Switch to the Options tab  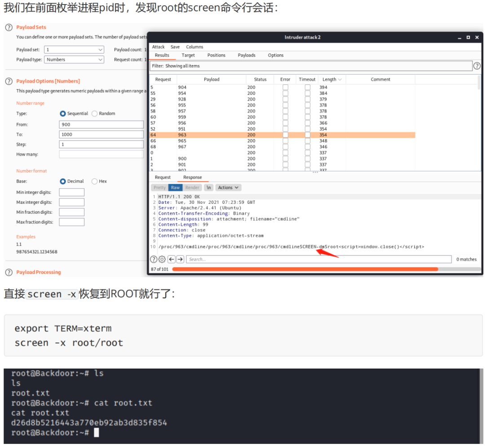point(276,55)
